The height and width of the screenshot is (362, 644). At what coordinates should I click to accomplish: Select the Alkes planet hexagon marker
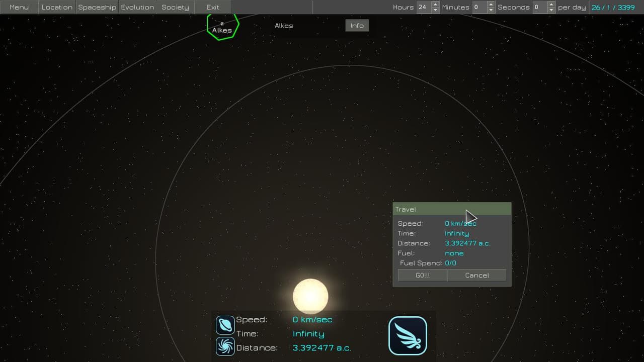click(x=222, y=27)
